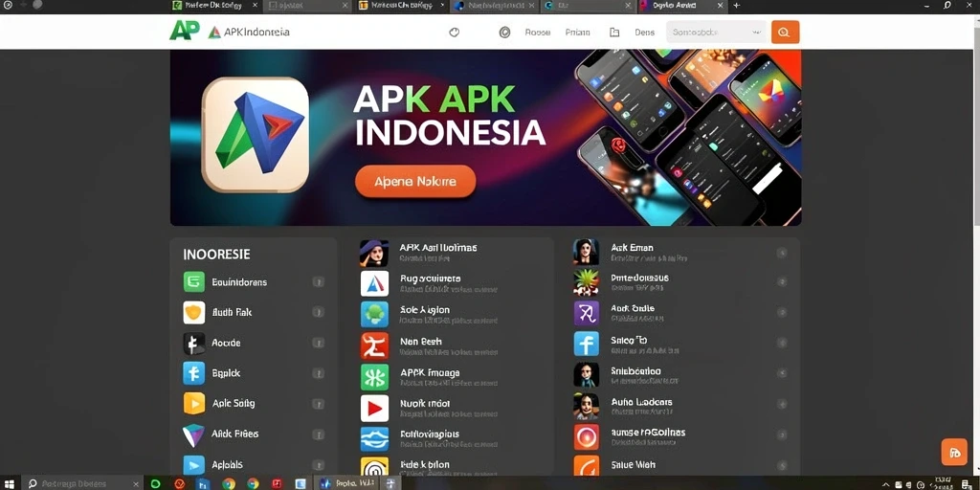980x490 pixels.
Task: Open the Dens navigation item
Action: tap(644, 33)
